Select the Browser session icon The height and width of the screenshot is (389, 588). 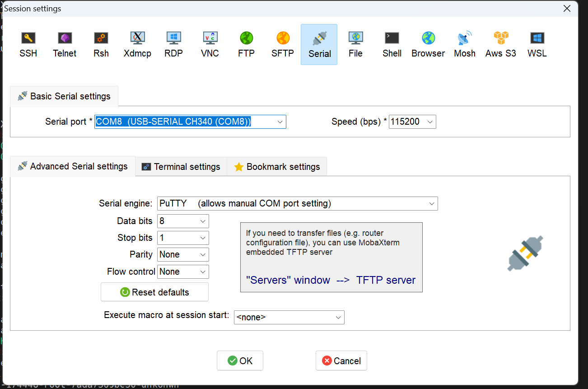pyautogui.click(x=428, y=44)
